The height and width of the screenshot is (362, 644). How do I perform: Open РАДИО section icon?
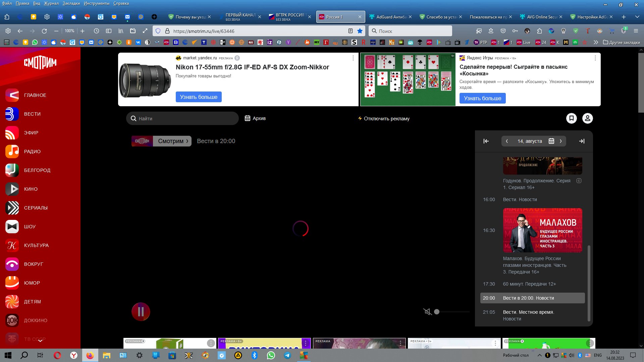tap(12, 152)
